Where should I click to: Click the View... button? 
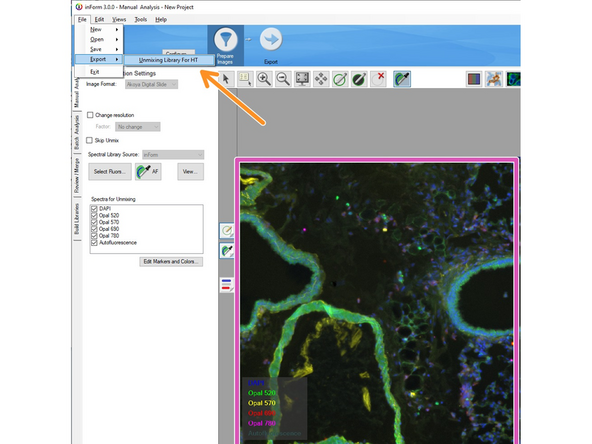(190, 171)
